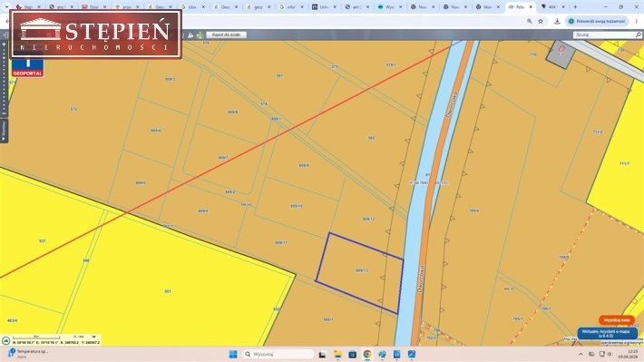This screenshot has height=362, width=644.
Task: Select parcel label 560/1 on map
Action: [328, 319]
